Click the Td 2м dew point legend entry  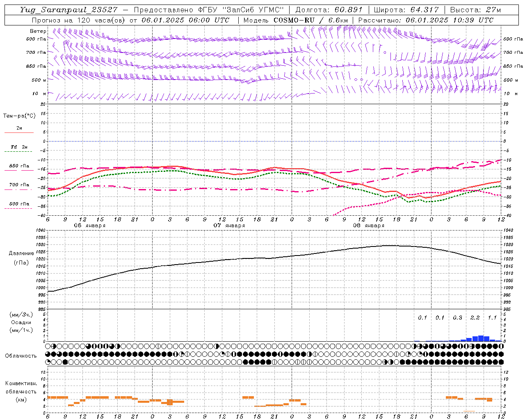pos(19,147)
